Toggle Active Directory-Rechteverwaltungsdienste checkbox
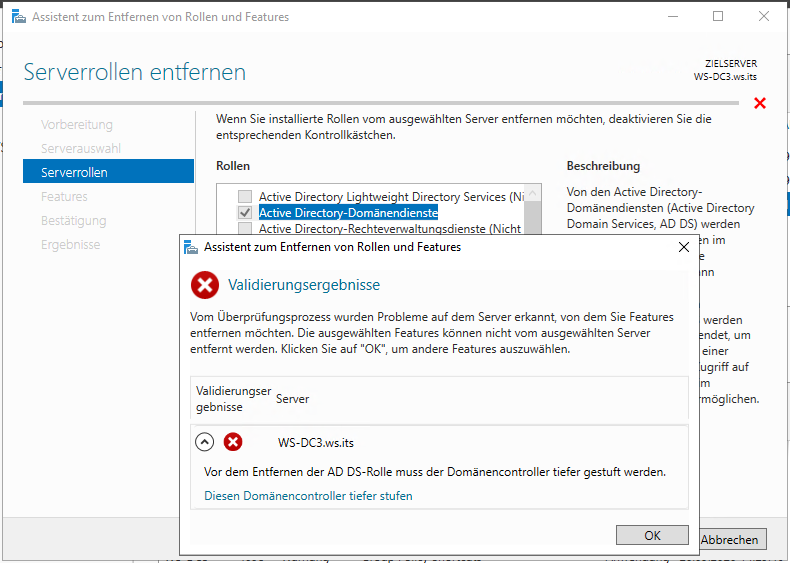The width and height of the screenshot is (790, 563). 245,228
